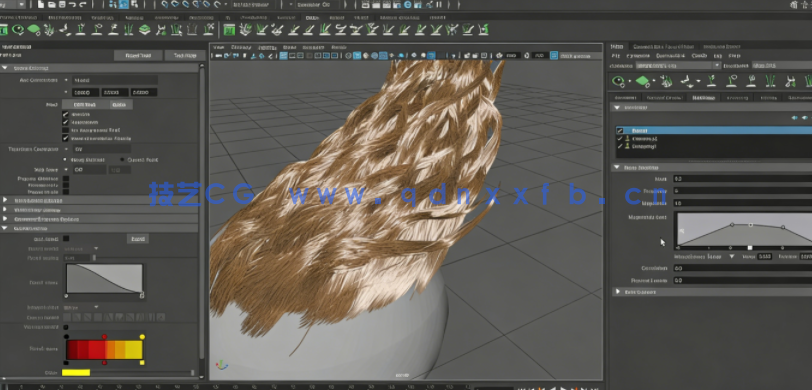Click the first blue arrow icon above modifier list
This screenshot has height=390, width=812.
795,118
